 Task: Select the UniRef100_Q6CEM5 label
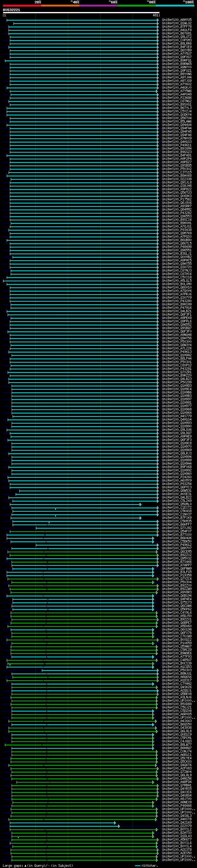[177, 551]
